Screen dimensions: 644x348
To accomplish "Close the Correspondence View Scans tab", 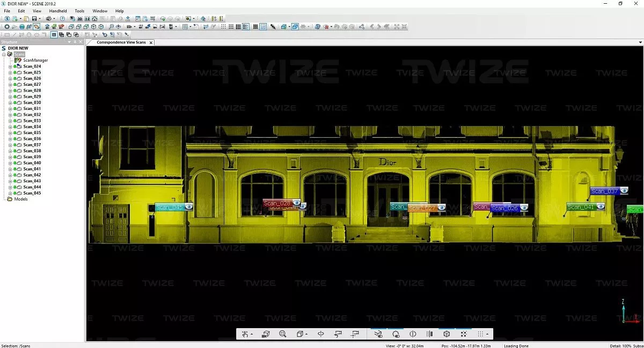I will click(151, 42).
